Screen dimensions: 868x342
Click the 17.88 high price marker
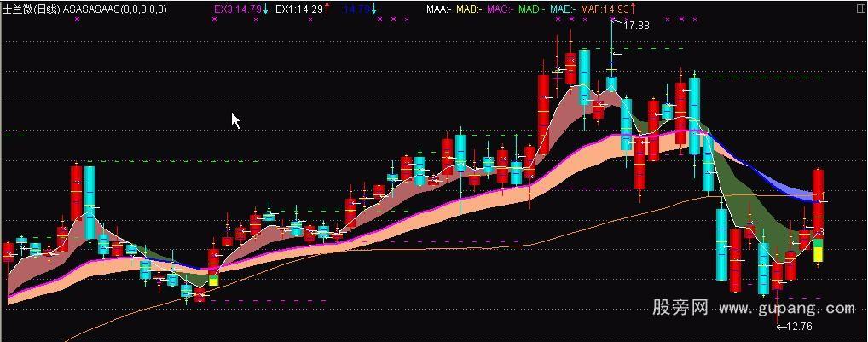[636, 26]
